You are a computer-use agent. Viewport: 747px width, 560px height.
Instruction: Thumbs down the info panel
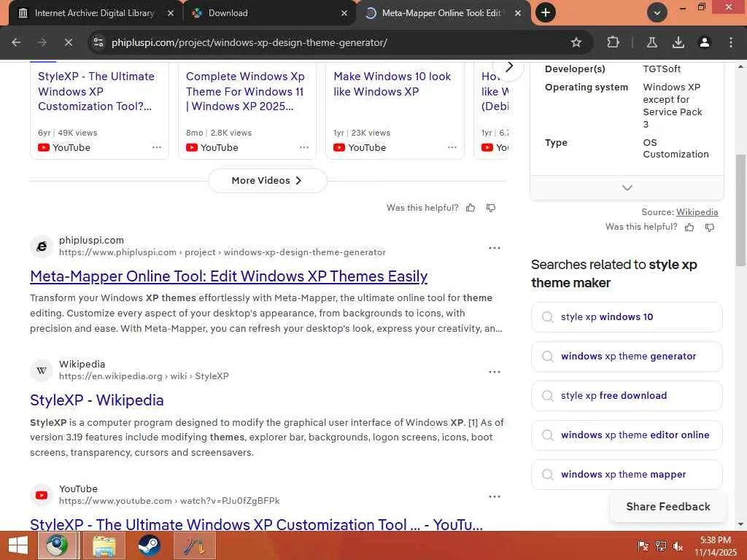pyautogui.click(x=710, y=227)
